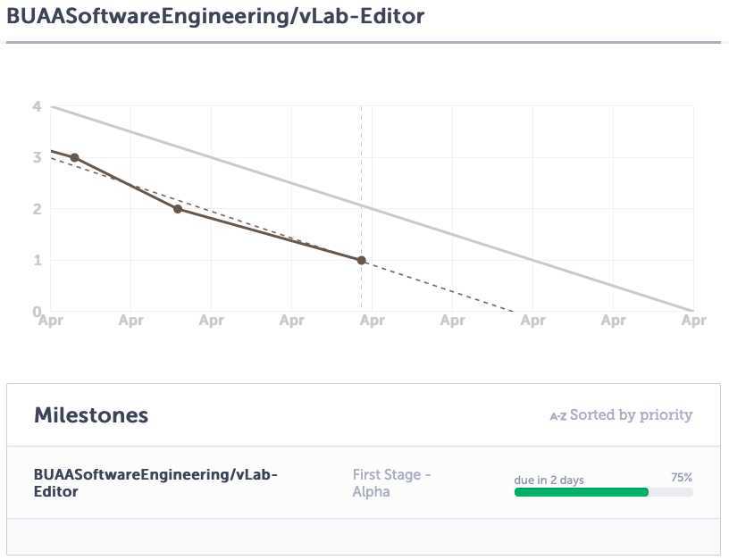Click the green milestone progress bar
The image size is (729, 560).
pos(581,492)
